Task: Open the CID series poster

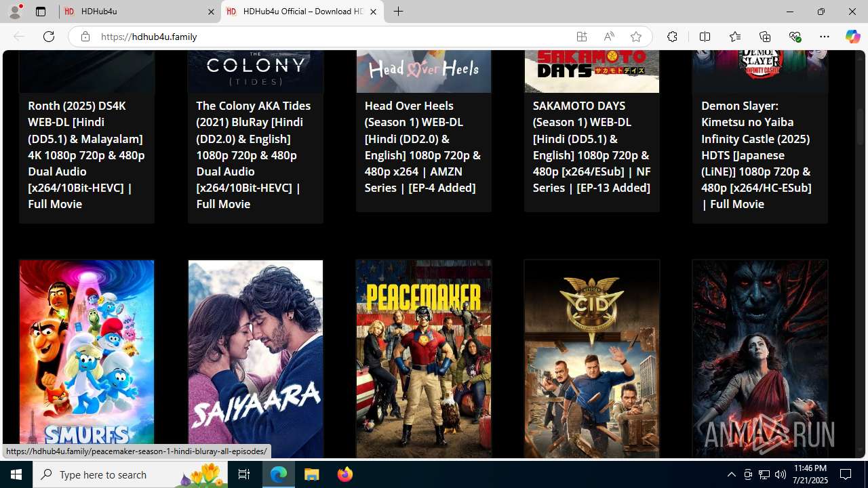Action: click(x=591, y=359)
